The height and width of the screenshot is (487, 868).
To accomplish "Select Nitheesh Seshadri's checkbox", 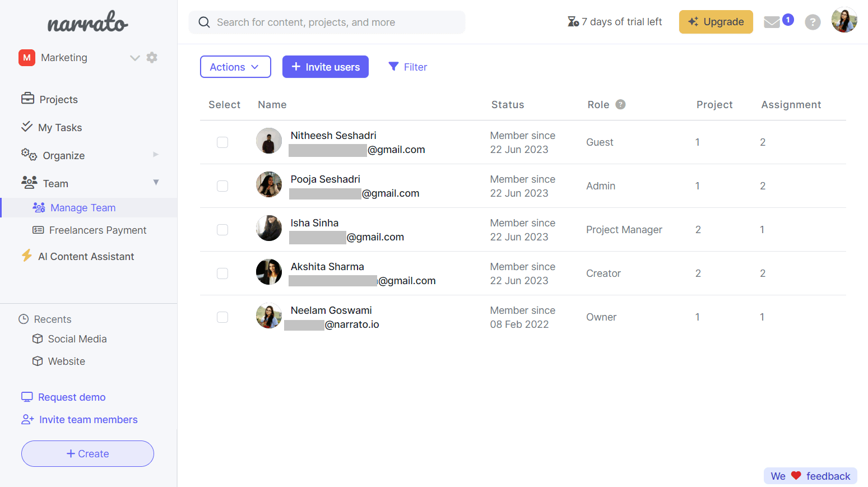I will coord(222,142).
